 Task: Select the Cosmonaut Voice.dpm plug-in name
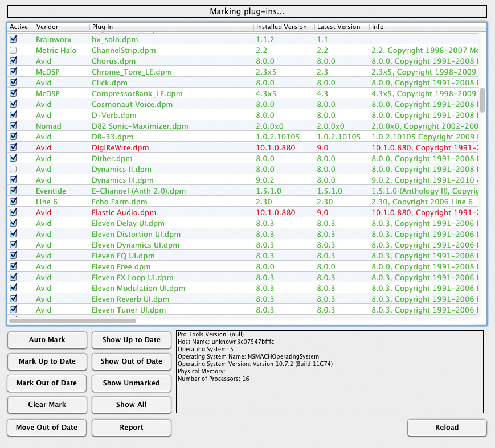(x=132, y=104)
